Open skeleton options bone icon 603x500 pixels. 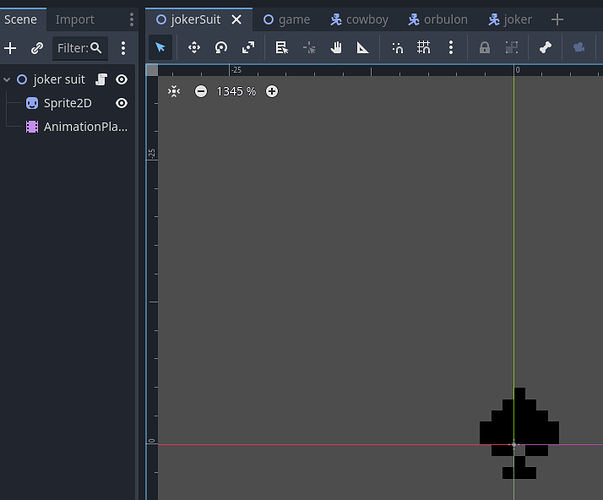click(545, 48)
